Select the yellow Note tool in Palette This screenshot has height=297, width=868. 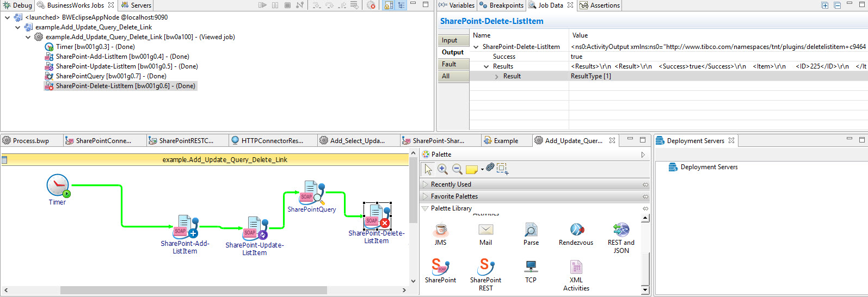[x=471, y=169]
